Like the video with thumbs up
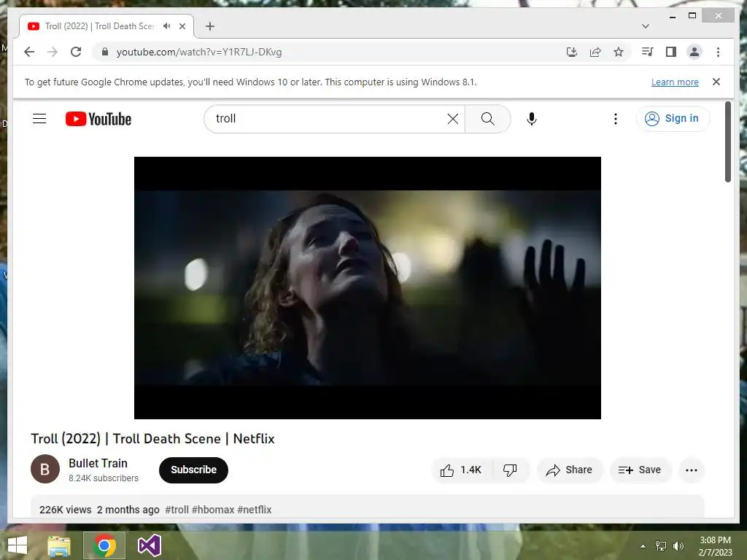Screen dimensions: 747x560 [461, 470]
